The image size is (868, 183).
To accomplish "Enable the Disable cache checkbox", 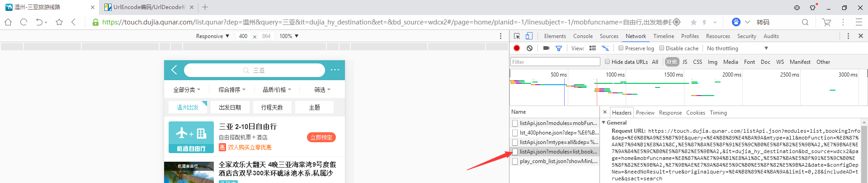I will point(661,48).
